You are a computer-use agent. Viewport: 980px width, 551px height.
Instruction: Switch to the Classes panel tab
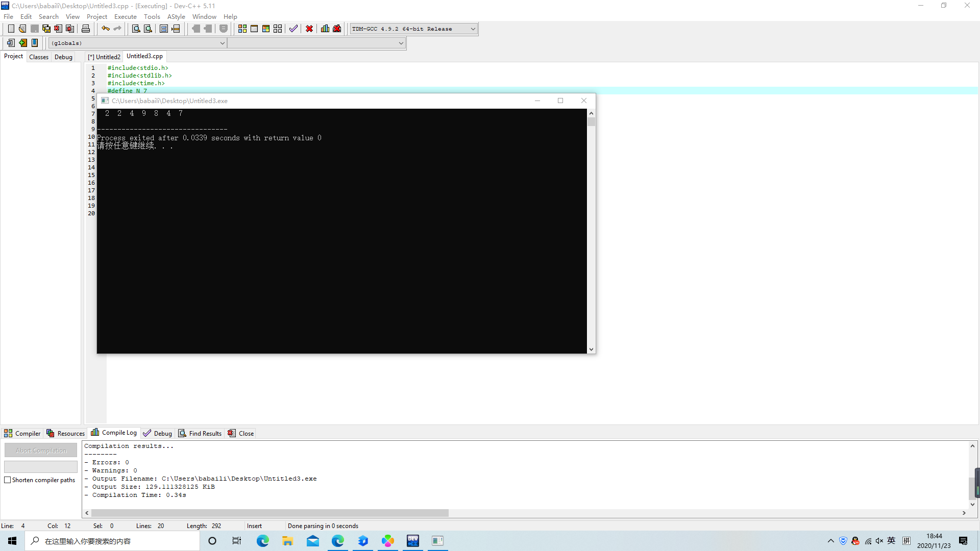[x=39, y=57]
